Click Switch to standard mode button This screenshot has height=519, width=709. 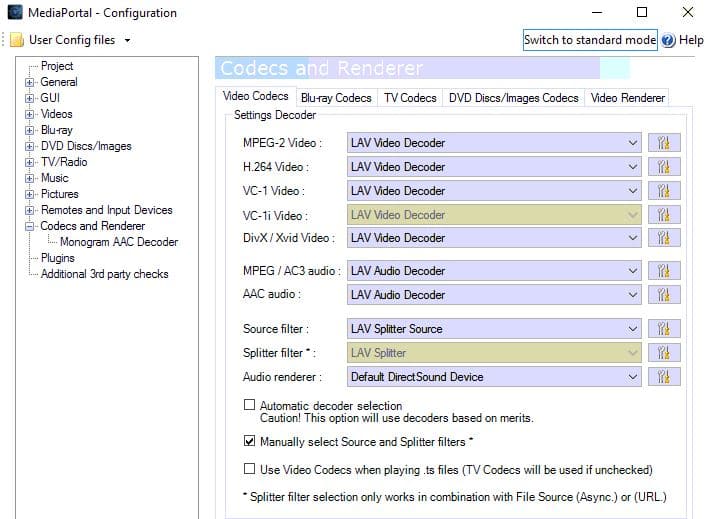pos(590,40)
